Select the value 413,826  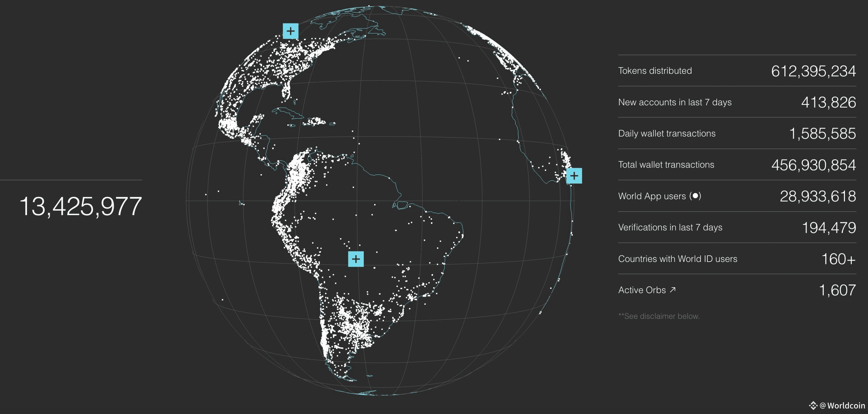[x=829, y=102]
